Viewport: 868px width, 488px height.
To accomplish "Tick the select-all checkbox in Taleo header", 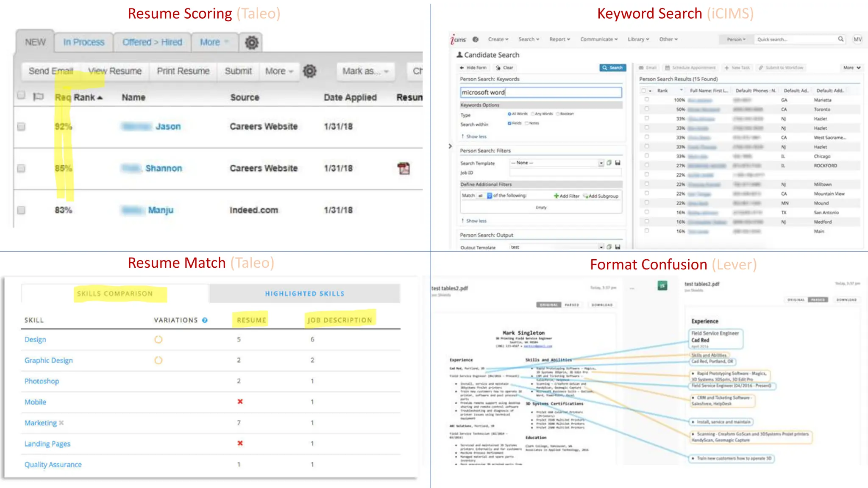I will [21, 95].
